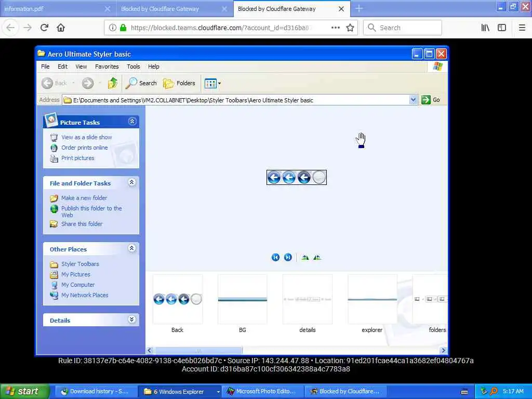Screen dimensions: 532x399
Task: Click in the Firefox Search box
Action: pos(403,28)
